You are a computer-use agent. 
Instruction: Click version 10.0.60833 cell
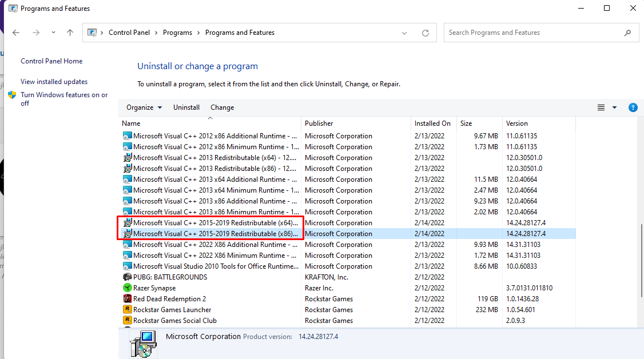click(x=522, y=266)
